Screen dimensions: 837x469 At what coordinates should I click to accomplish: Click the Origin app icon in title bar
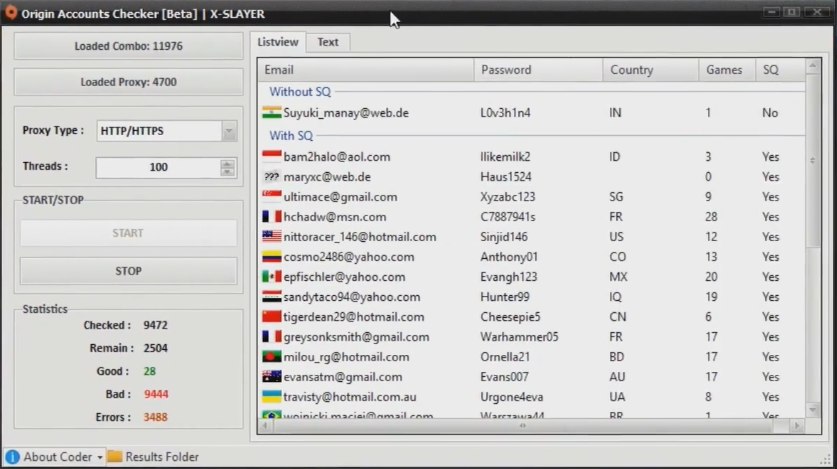coord(10,13)
